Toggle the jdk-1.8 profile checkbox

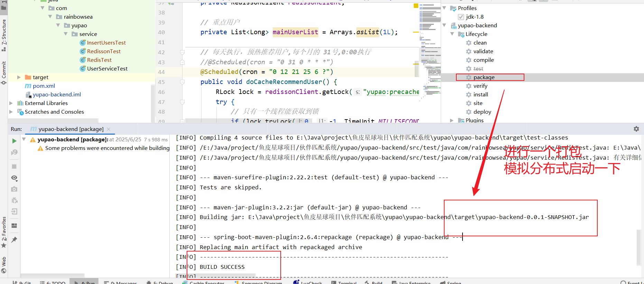click(461, 17)
